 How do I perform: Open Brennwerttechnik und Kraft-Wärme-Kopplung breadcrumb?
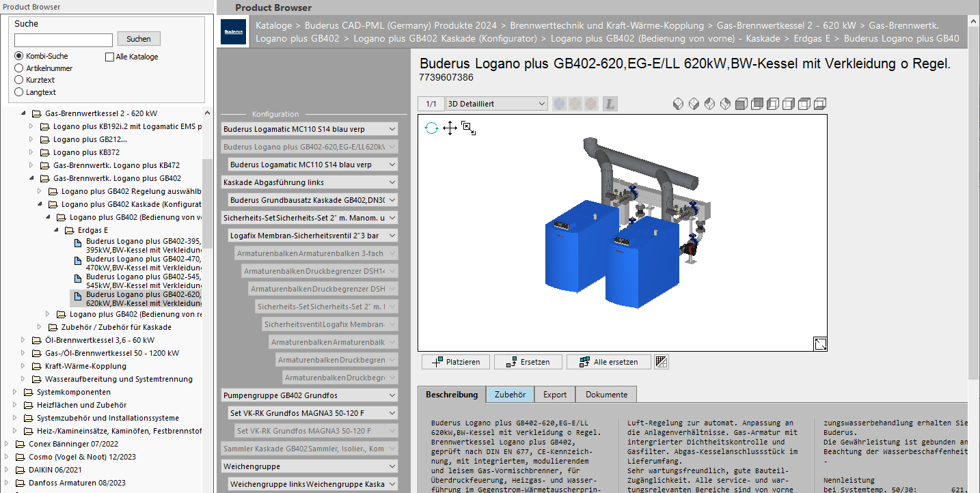point(608,25)
